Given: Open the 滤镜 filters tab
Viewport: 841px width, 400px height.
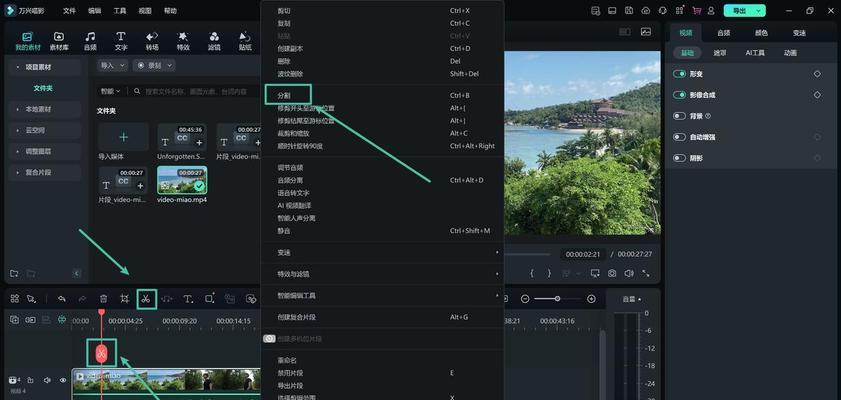Looking at the screenshot, I should pos(214,41).
